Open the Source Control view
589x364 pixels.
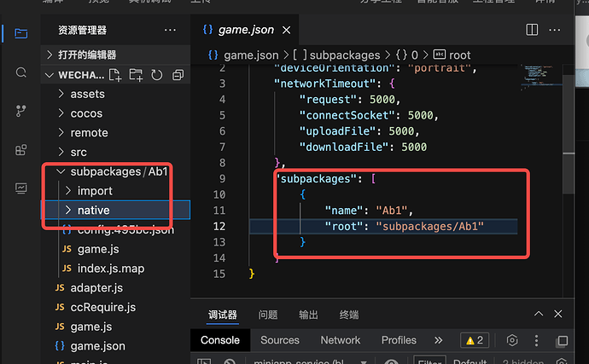pyautogui.click(x=20, y=111)
